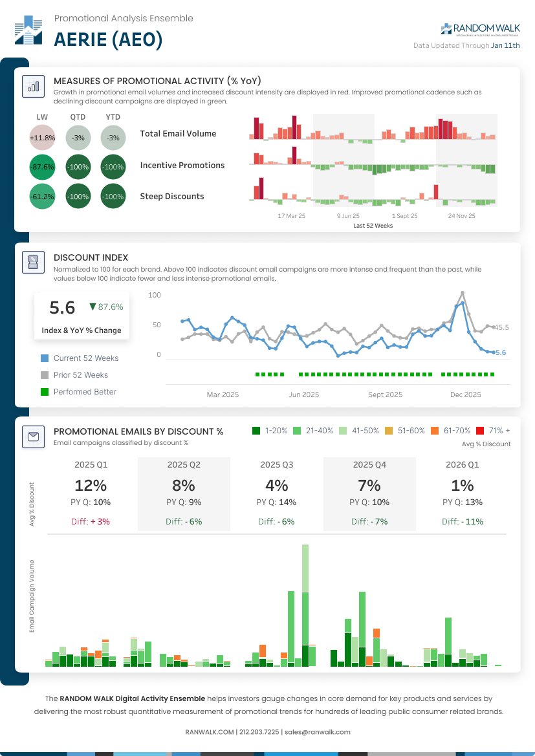Click the blue Current 52 Weeks legend swatch
535x756 pixels.
(x=45, y=358)
